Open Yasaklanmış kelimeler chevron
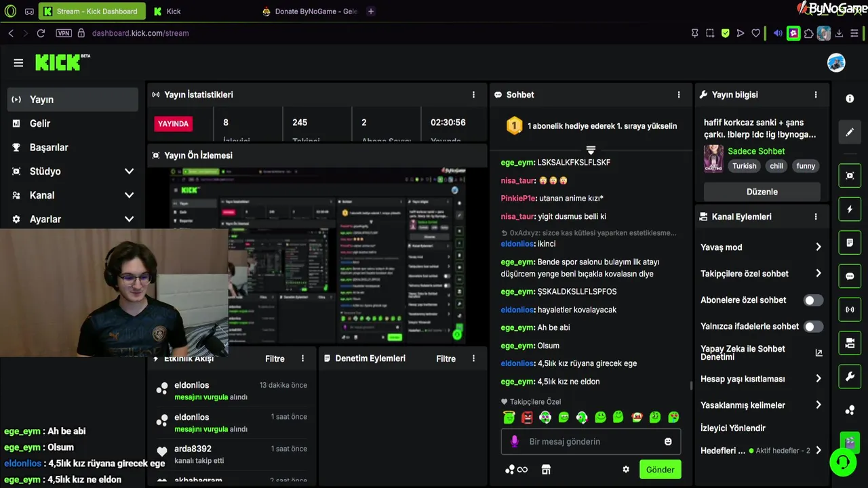This screenshot has height=488, width=868. pyautogui.click(x=818, y=405)
